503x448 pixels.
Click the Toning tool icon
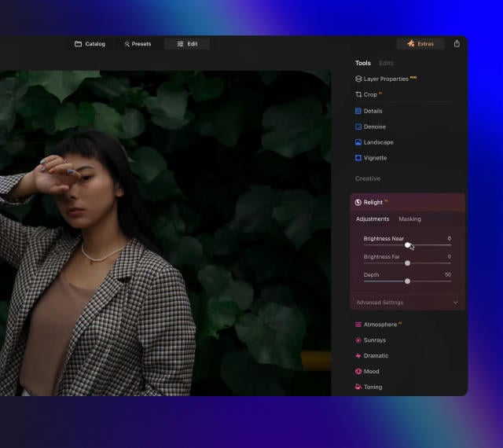(358, 387)
